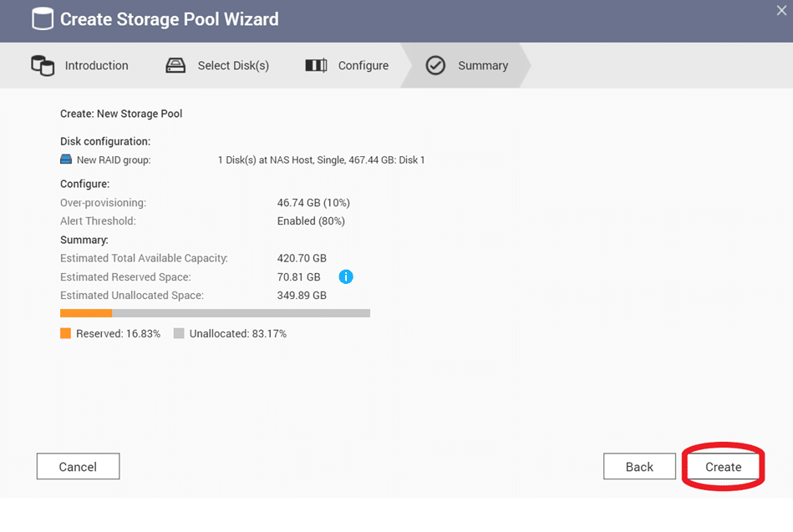Click the Select Disk(s) drive icon
The height and width of the screenshot is (532, 793).
point(175,66)
